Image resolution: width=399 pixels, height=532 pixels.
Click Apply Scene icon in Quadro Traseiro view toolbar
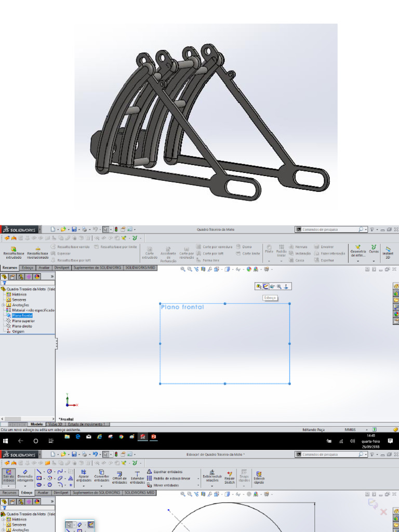(x=256, y=269)
